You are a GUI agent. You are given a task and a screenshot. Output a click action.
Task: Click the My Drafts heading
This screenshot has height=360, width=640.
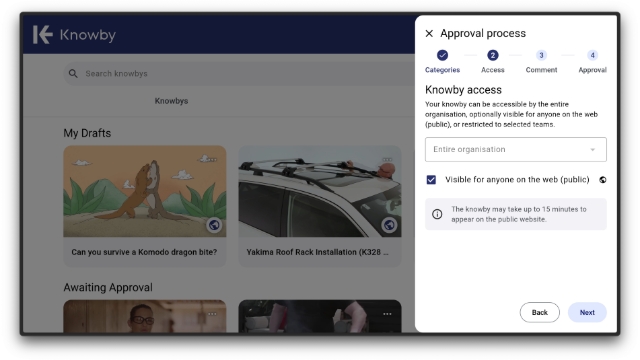tap(87, 133)
